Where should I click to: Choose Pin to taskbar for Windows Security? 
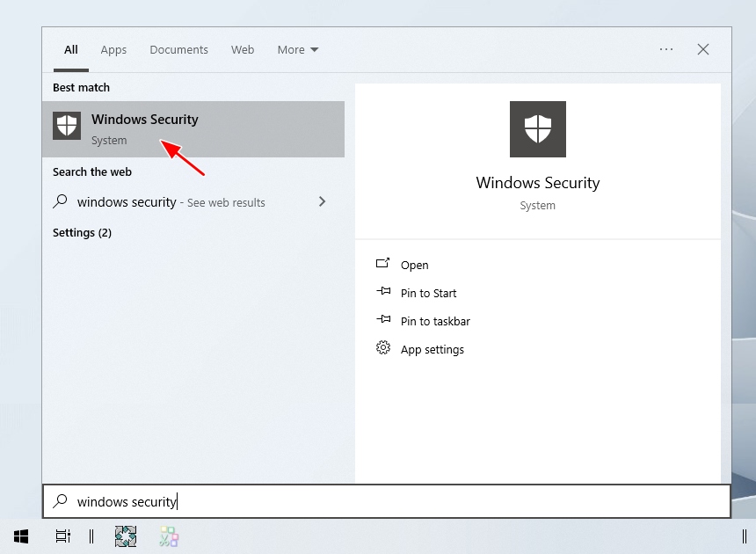click(x=435, y=321)
